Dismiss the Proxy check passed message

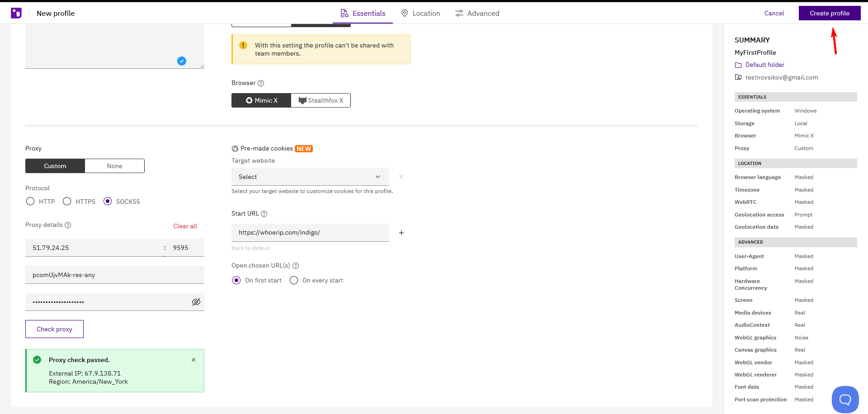click(193, 360)
